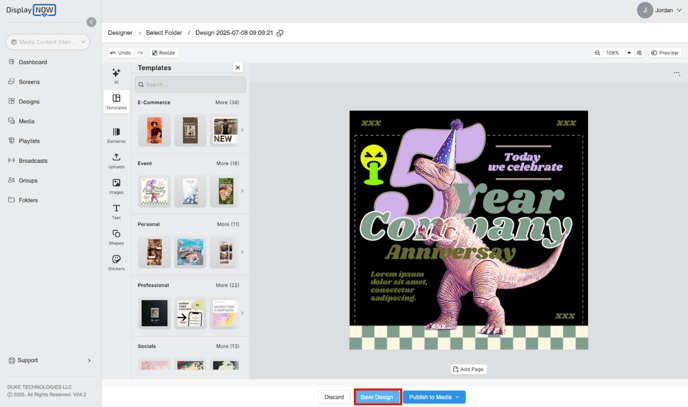The height and width of the screenshot is (407, 688).
Task: Click the DisplayNOW logo
Action: 31,10
